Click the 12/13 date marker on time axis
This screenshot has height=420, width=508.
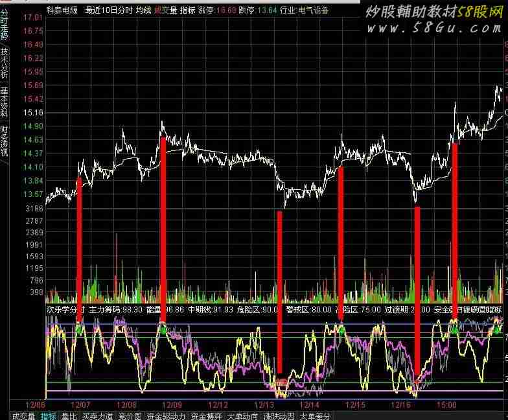coord(263,404)
